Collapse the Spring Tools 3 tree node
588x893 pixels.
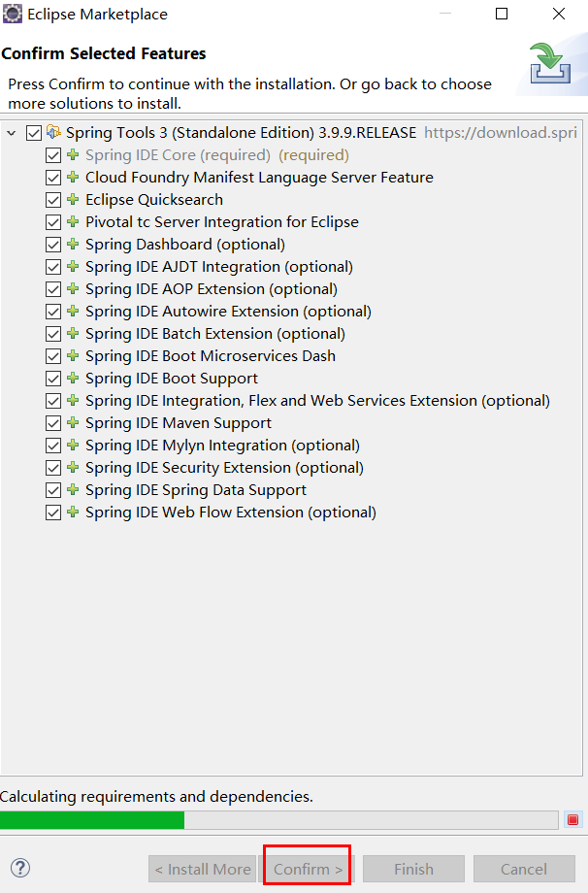[12, 132]
